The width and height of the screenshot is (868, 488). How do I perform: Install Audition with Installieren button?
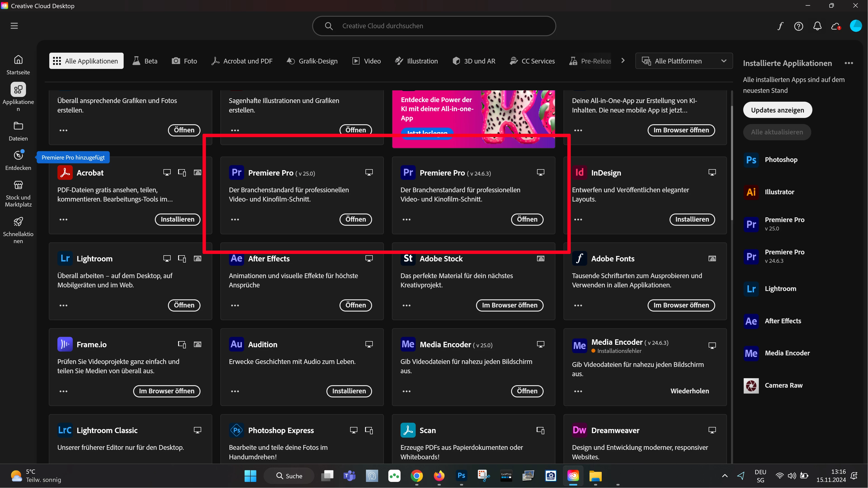349,391
